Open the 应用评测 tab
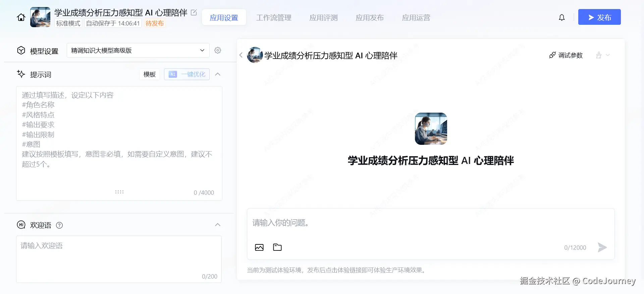 pyautogui.click(x=324, y=17)
